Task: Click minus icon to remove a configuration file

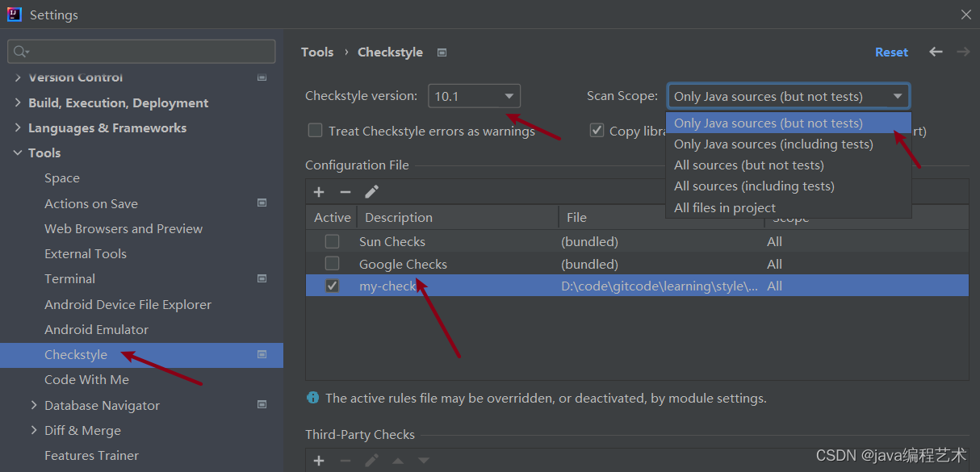Action: point(345,192)
